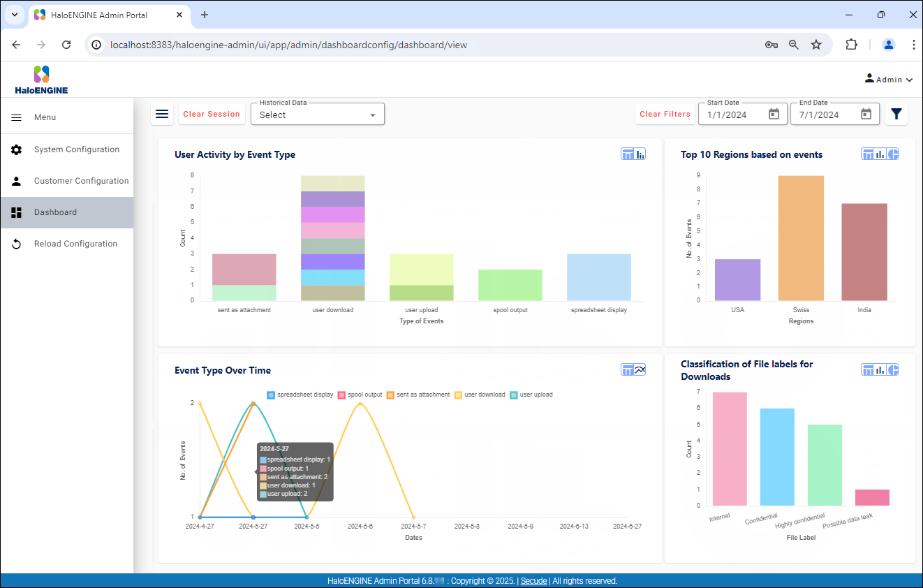Toggle spool output series in legend
Screen dimensions: 923x588
pyautogui.click(x=360, y=395)
